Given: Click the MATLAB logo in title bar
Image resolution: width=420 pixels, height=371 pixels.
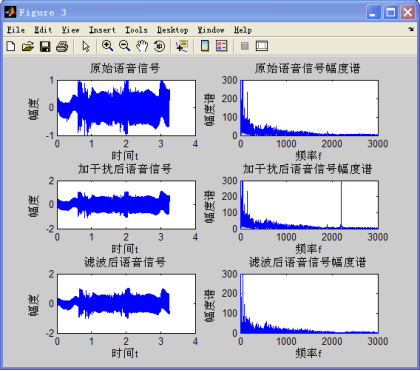Looking at the screenshot, I should point(10,13).
